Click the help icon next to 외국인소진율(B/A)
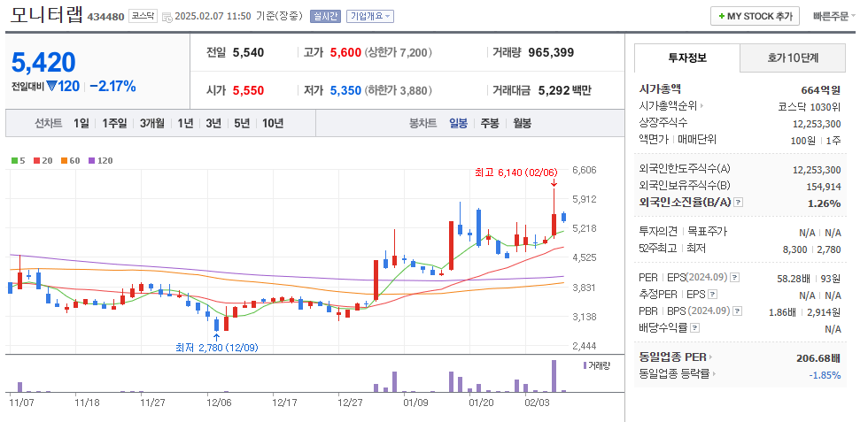The image size is (868, 422). [739, 203]
